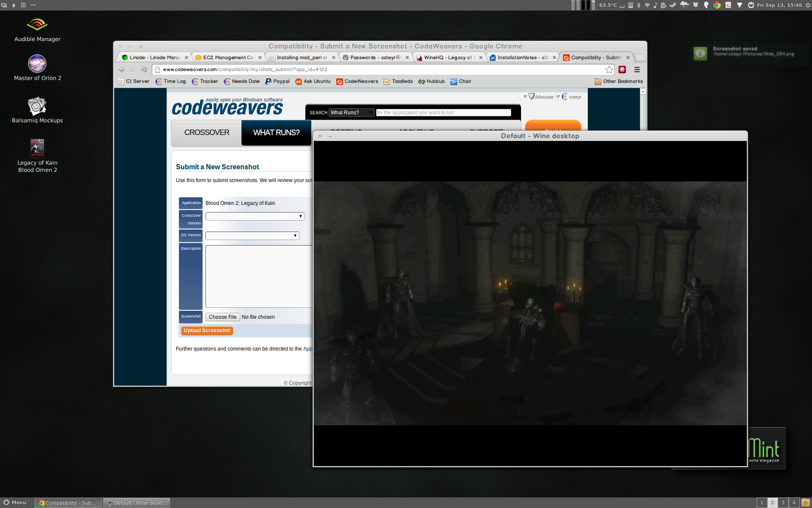Open Needs Date bookmark
The width and height of the screenshot is (812, 508).
[x=241, y=81]
